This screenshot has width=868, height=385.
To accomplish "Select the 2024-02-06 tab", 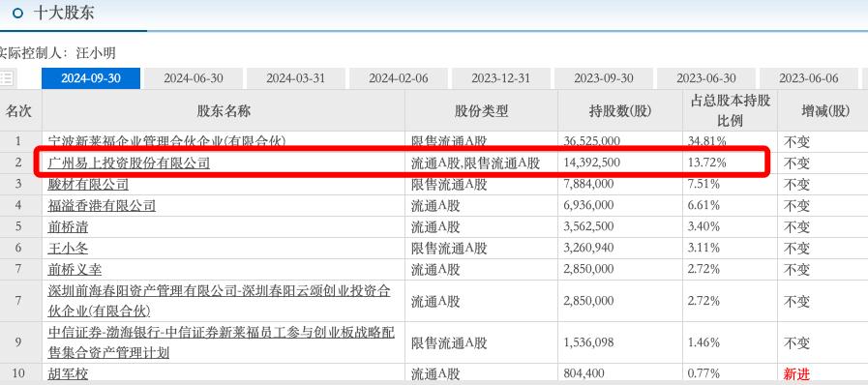I will (x=399, y=78).
